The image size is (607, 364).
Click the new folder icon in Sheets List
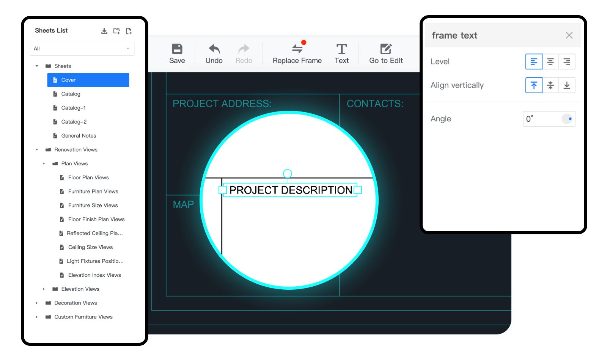click(116, 31)
